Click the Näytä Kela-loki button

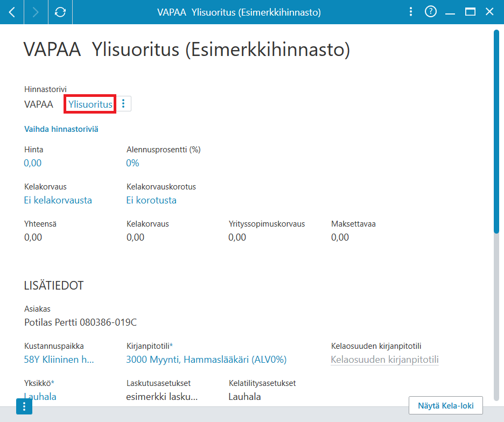pos(446,406)
